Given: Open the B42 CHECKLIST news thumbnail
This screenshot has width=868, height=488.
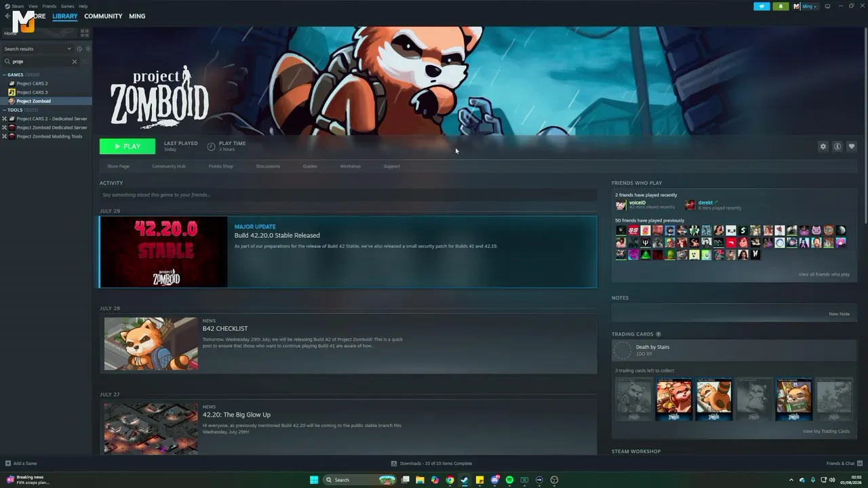Looking at the screenshot, I should pos(151,344).
